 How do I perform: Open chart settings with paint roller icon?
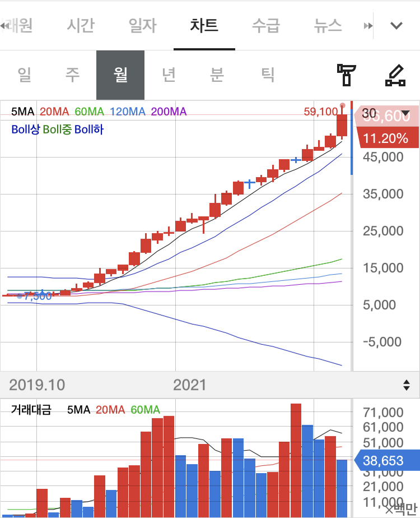point(346,75)
